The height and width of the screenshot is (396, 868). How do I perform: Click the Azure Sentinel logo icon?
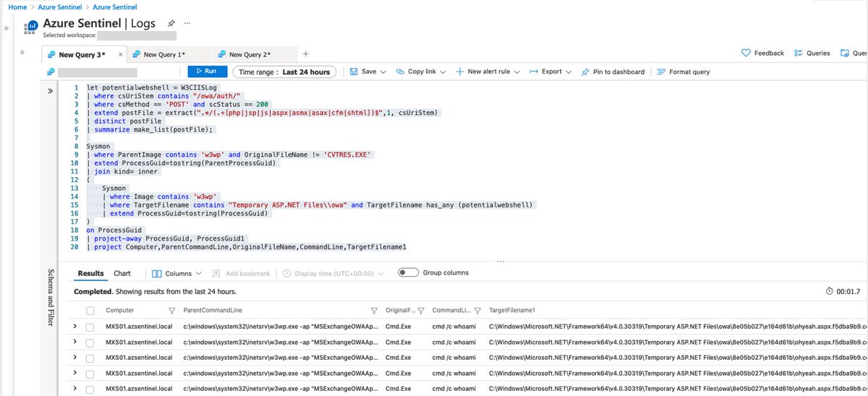coord(31,27)
